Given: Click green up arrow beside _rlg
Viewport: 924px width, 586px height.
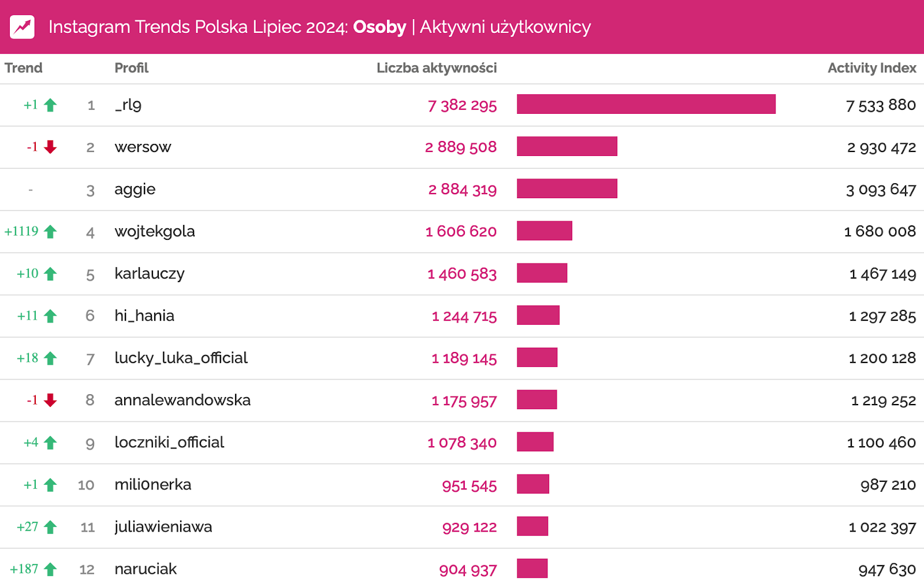Looking at the screenshot, I should [51, 105].
